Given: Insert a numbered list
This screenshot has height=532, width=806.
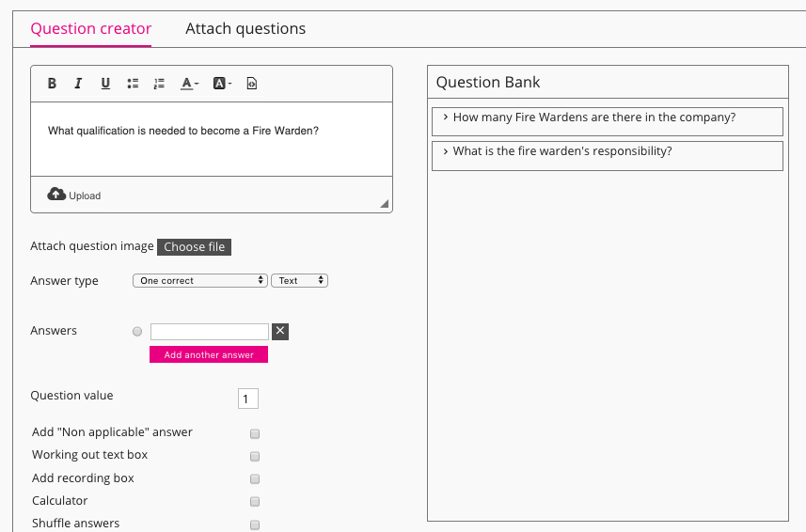Looking at the screenshot, I should [x=159, y=84].
